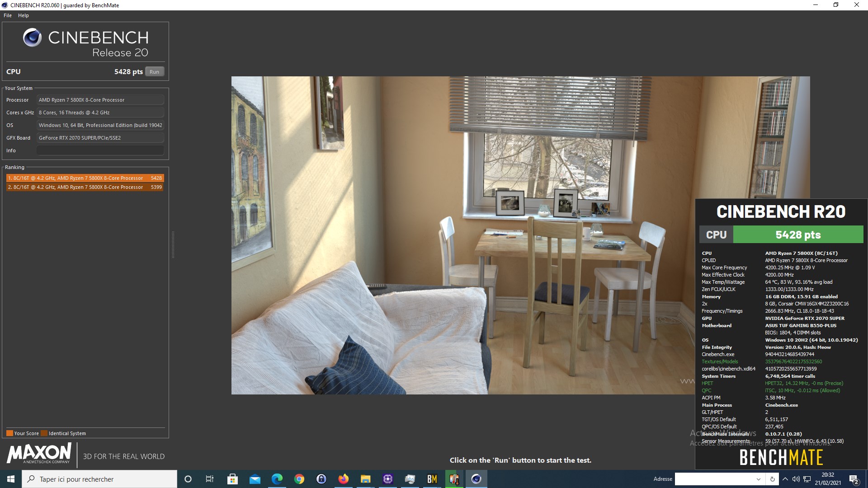Open the system monitor taskbar icon
The height and width of the screenshot is (488, 868).
[410, 479]
